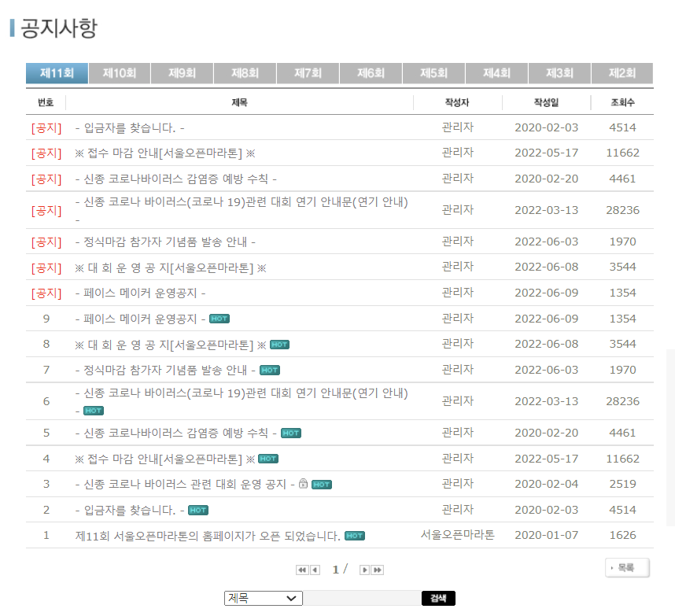
Task: Click the 공지사항 page heading
Action: tap(59, 28)
